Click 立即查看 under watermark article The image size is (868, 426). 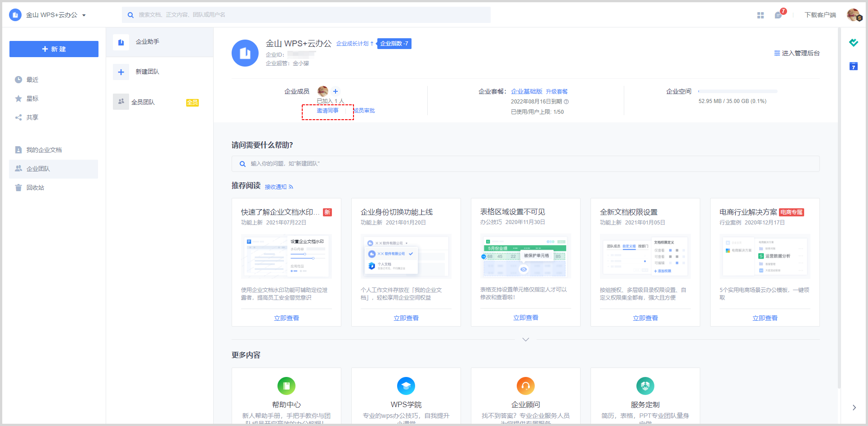point(286,318)
